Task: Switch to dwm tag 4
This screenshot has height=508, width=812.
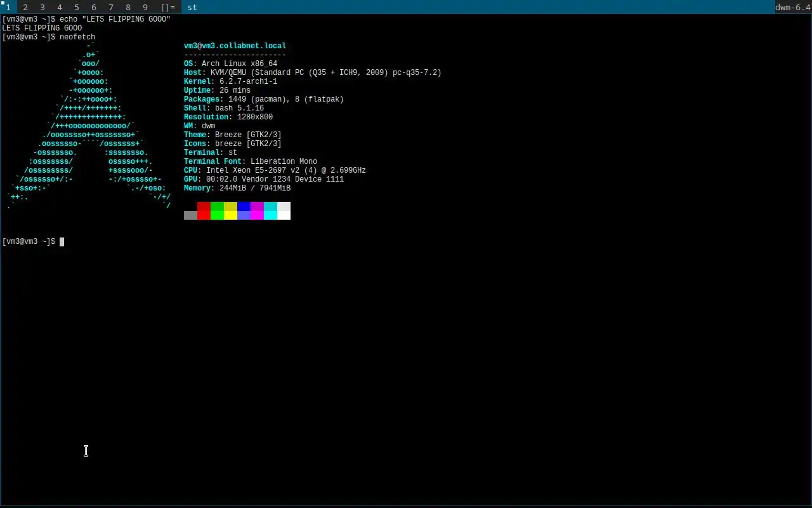Action: click(60, 7)
